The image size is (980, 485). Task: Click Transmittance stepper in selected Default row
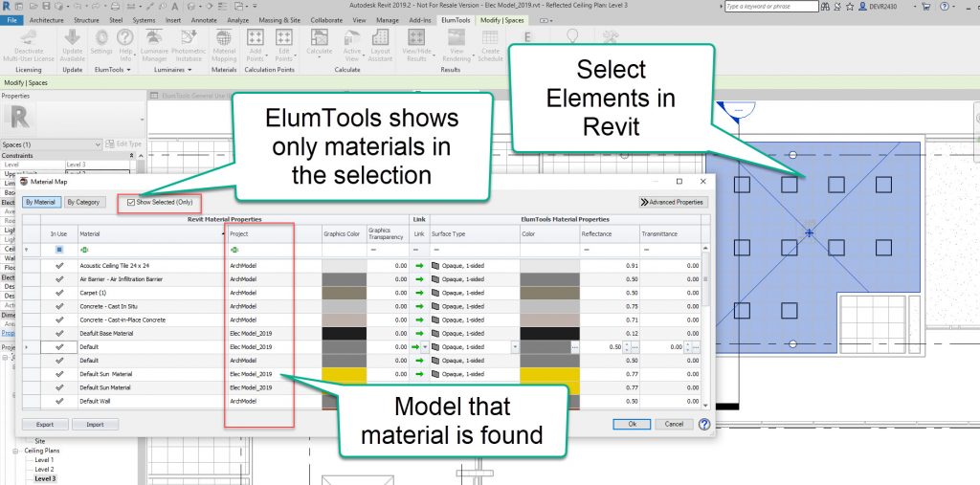(x=687, y=347)
